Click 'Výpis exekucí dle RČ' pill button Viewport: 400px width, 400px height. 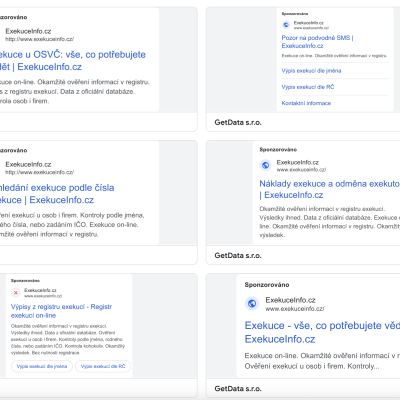[x=103, y=366]
